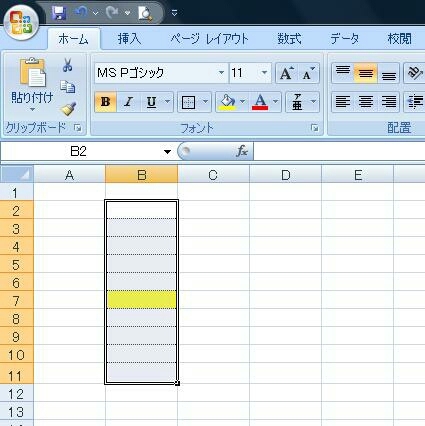
Task: Toggle middle vertical alignment button
Action: pyautogui.click(x=365, y=73)
